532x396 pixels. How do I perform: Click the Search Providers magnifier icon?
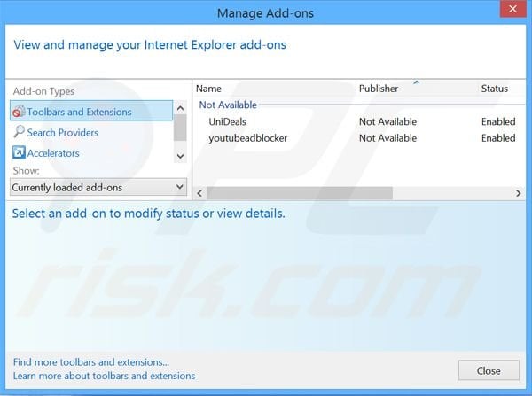click(x=19, y=132)
